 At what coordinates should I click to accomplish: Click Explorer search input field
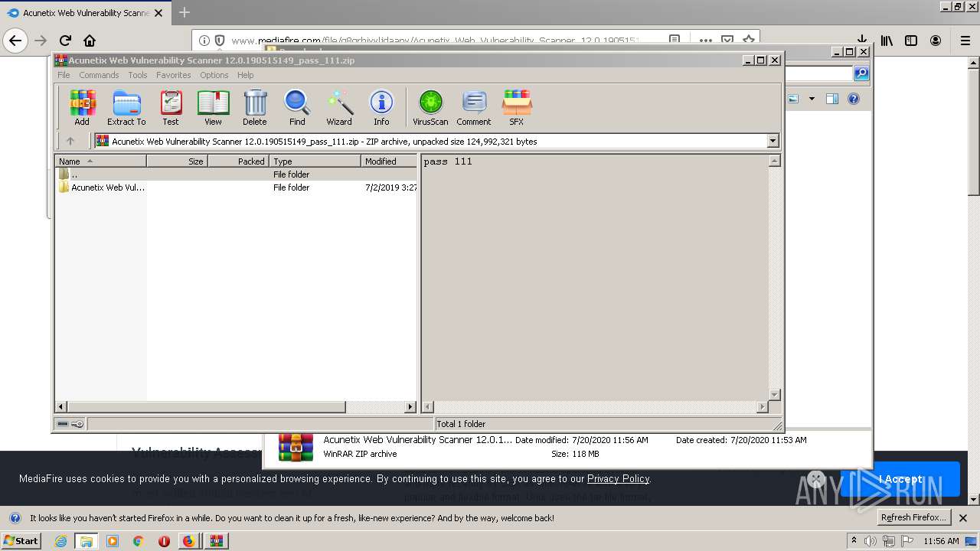818,73
